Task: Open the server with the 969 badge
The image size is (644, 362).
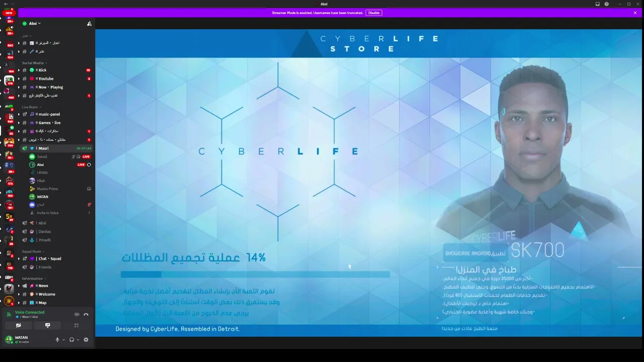Action: tap(9, 117)
